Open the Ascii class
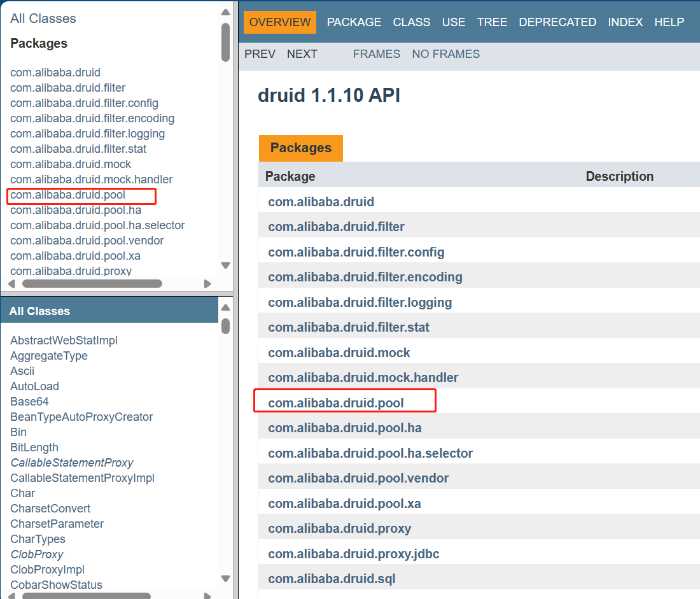The width and height of the screenshot is (700, 599). click(22, 370)
